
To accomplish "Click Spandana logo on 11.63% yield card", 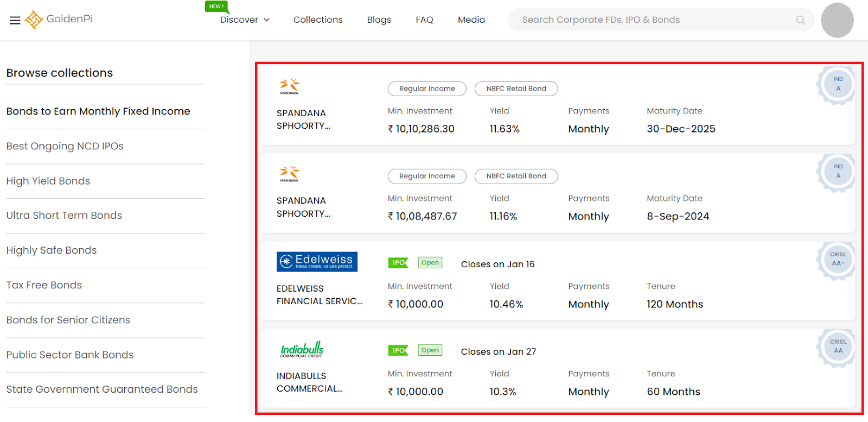I will pyautogui.click(x=290, y=86).
